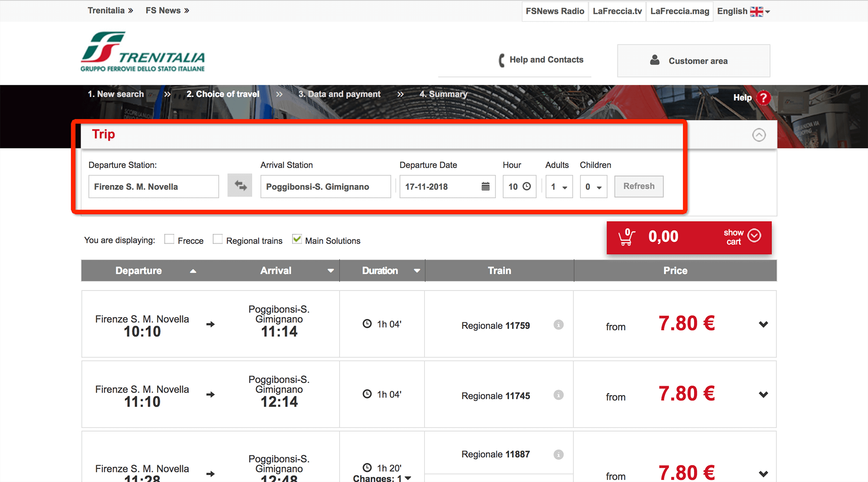Show info for Regionale 11745 train

[x=558, y=395]
